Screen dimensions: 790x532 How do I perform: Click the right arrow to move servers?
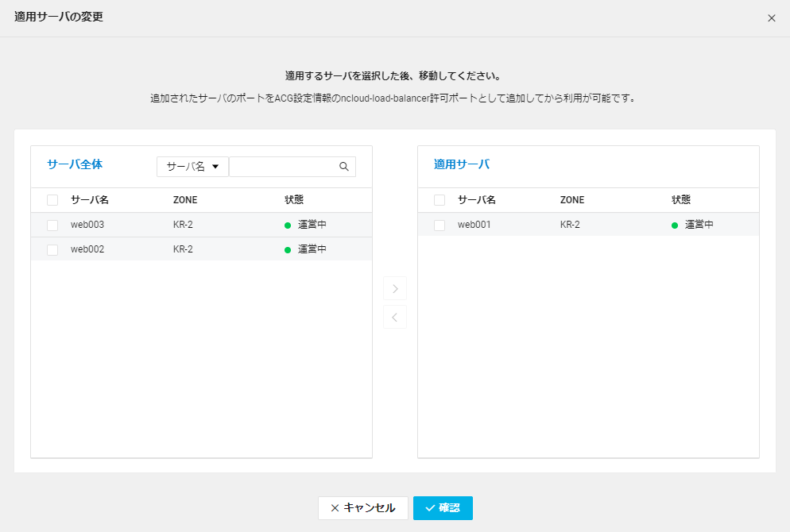395,289
